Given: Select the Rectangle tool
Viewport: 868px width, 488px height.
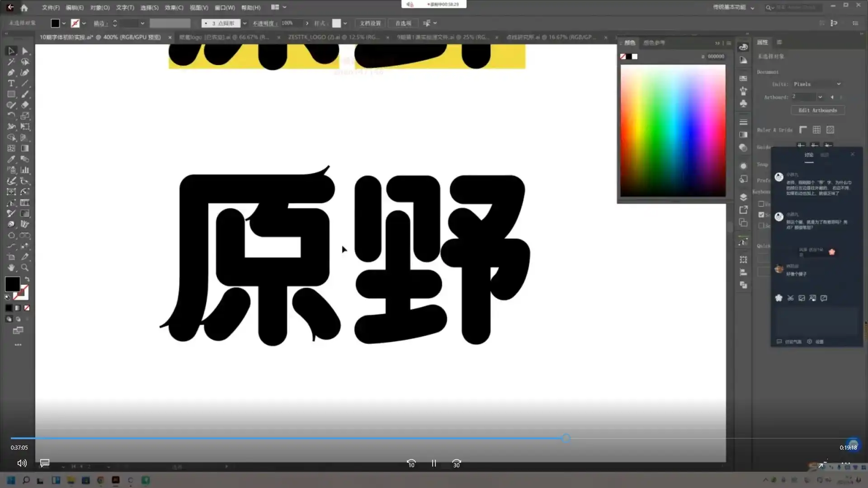Looking at the screenshot, I should click(11, 94).
